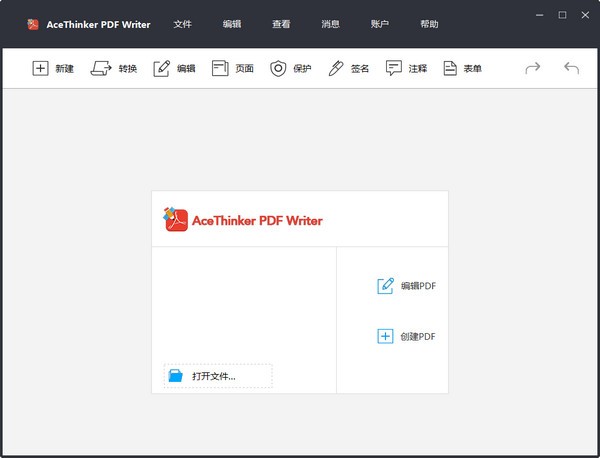Open the 账户 menu
The width and height of the screenshot is (600, 458).
point(380,24)
